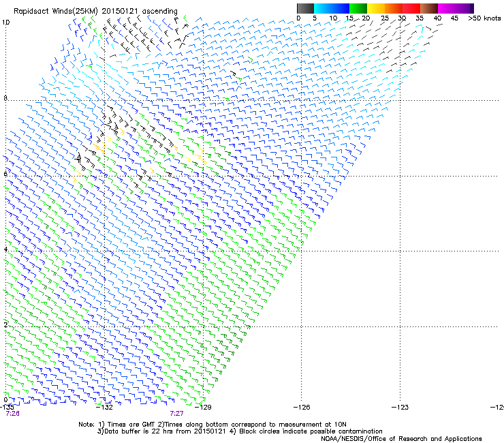This screenshot has height=443, width=504.
Task: Click the legend scale label '45'
Action: coord(454,18)
